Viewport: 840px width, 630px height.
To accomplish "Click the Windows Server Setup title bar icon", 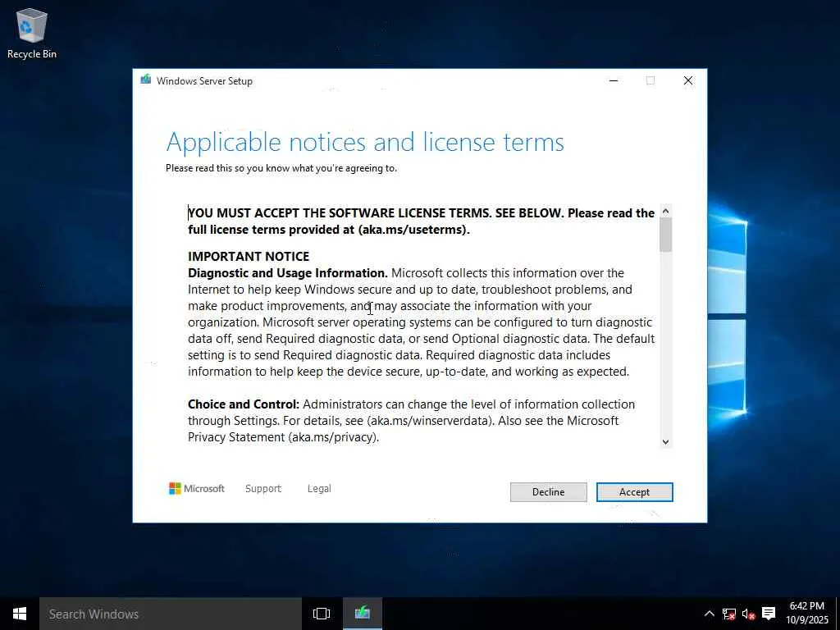I will pyautogui.click(x=146, y=80).
